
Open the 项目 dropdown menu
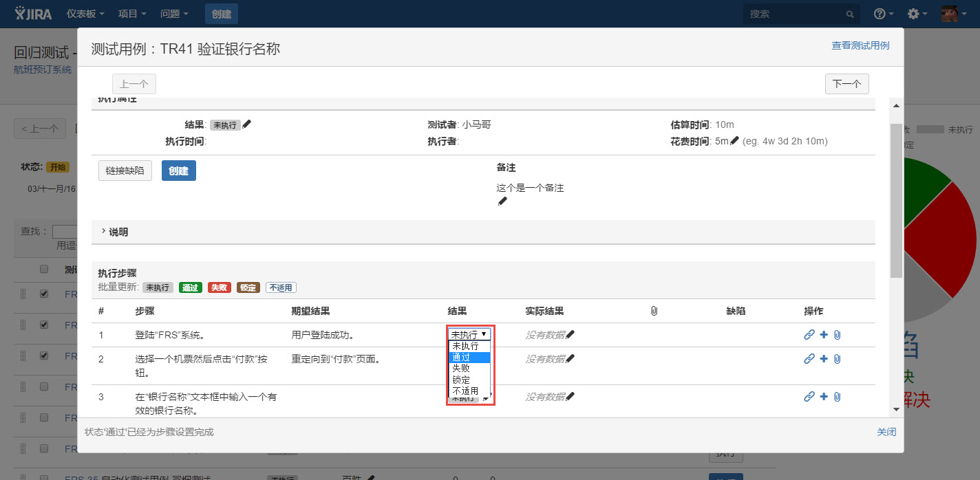132,14
